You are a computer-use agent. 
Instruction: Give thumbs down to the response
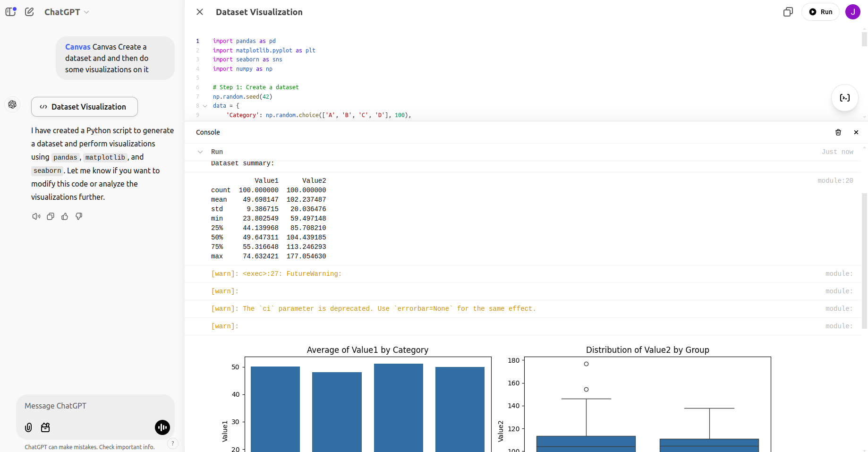[x=79, y=216]
